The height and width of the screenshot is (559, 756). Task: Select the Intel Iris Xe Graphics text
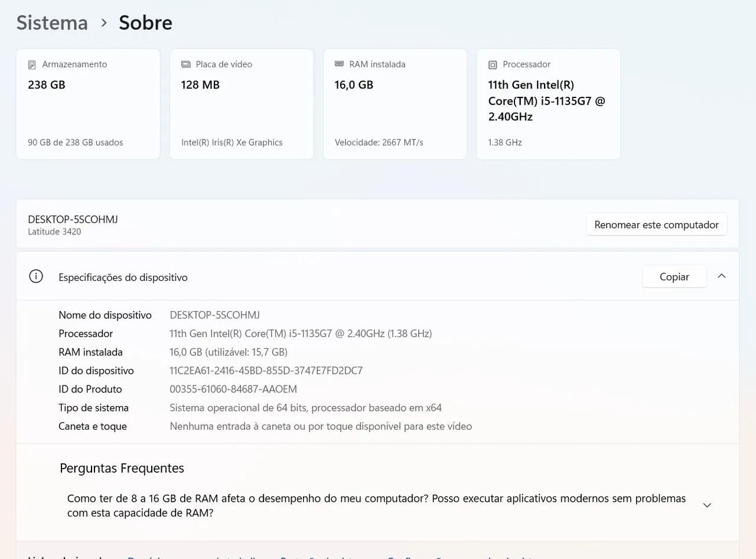(232, 142)
